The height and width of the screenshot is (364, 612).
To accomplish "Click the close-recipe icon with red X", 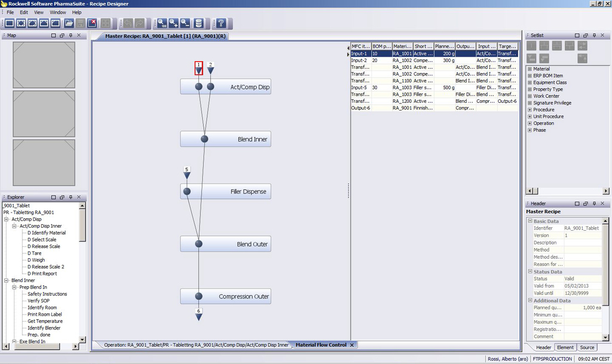I will 92,23.
